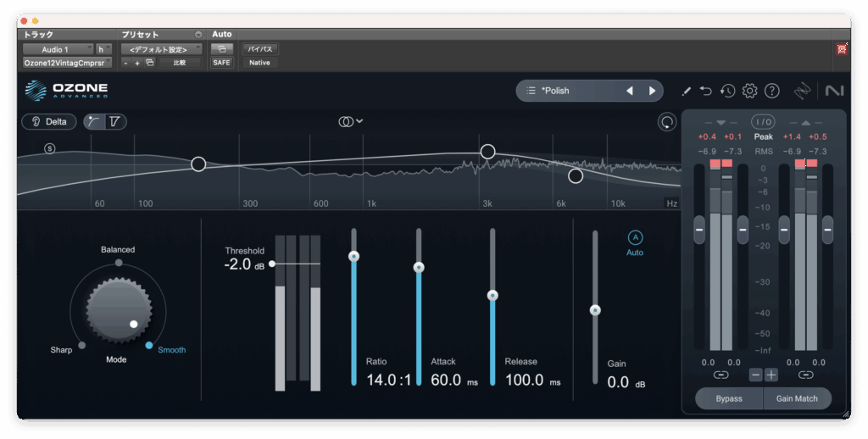This screenshot has height=439, width=868.
Task: Open the Audio 1 track dropdown
Action: tap(58, 49)
